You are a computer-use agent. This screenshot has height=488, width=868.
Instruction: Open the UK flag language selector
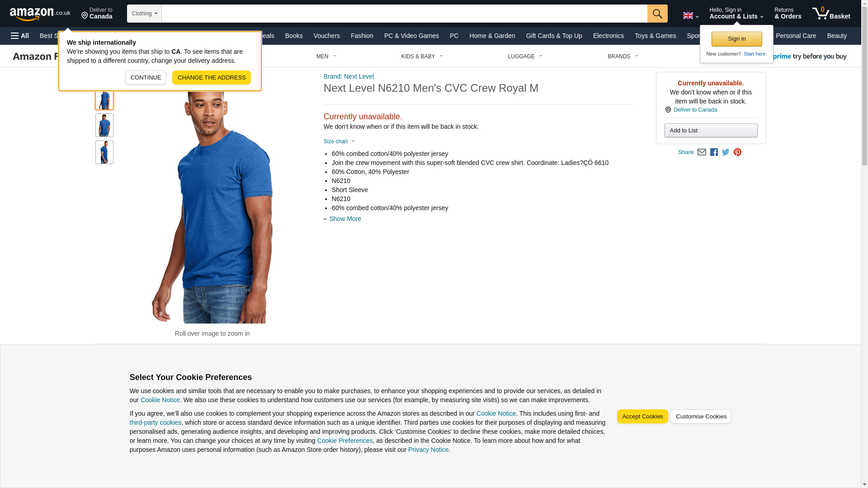click(x=691, y=15)
